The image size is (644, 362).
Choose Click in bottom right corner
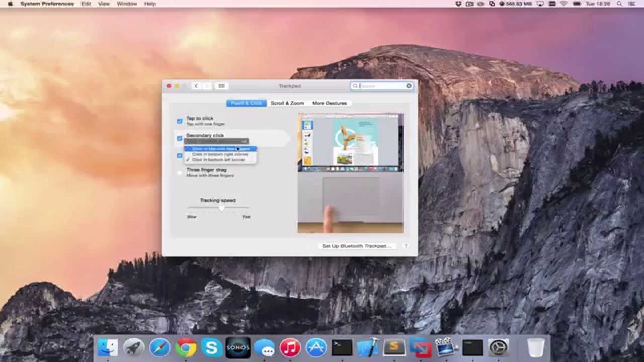click(x=220, y=154)
